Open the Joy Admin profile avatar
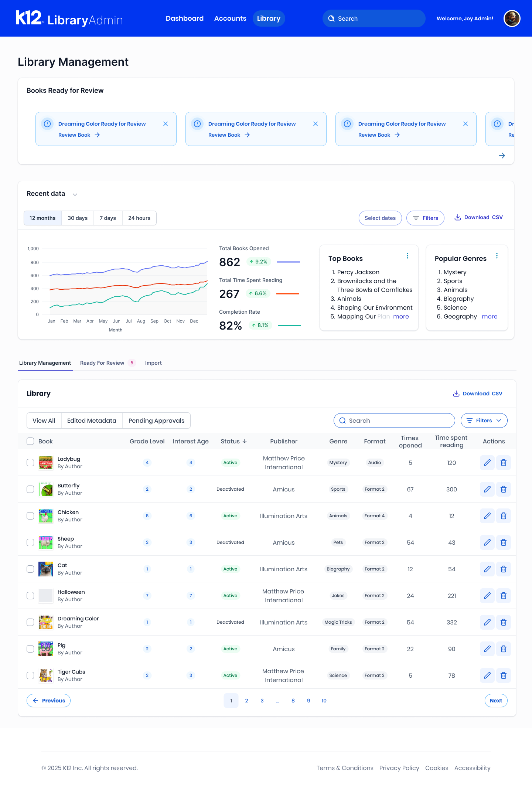The width and height of the screenshot is (532, 790). 512,18
